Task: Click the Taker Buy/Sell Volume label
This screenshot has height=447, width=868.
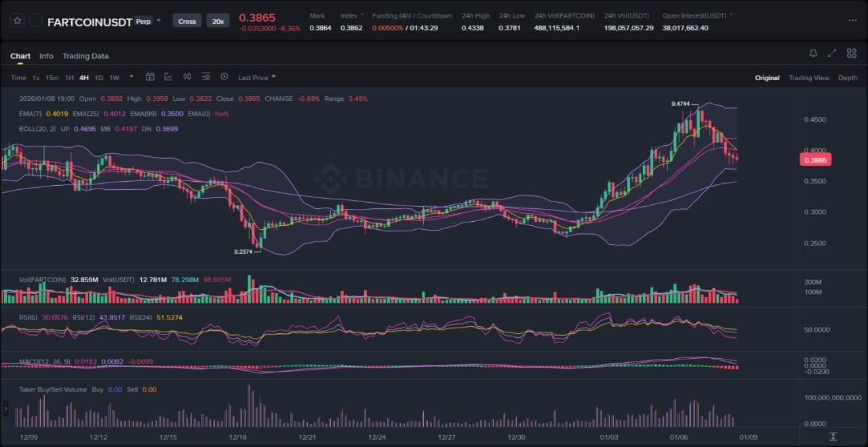Action: [x=53, y=389]
